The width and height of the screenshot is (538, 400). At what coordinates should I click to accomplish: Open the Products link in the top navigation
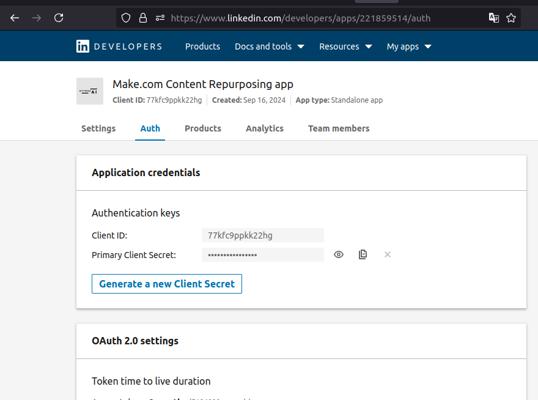click(x=202, y=46)
